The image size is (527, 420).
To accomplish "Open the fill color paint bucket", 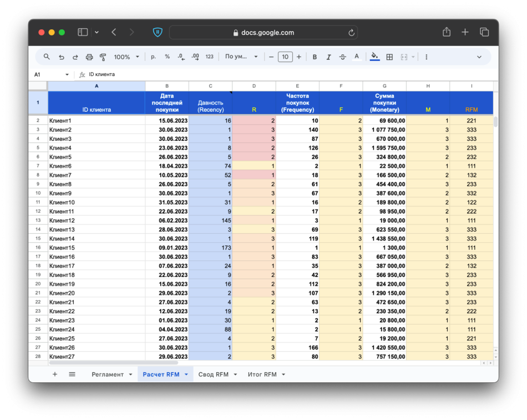I will pyautogui.click(x=374, y=57).
